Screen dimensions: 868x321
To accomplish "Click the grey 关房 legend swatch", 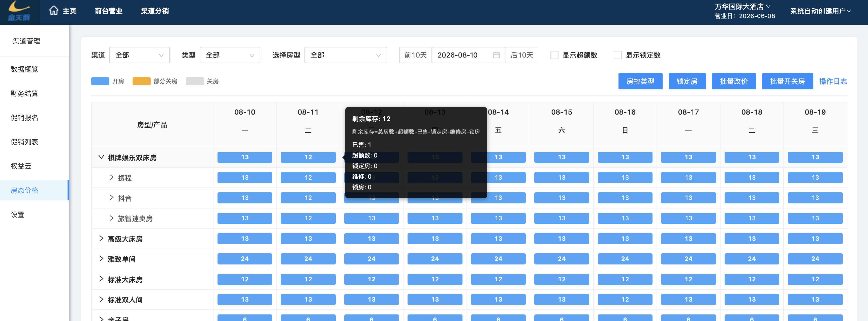I will click(195, 81).
